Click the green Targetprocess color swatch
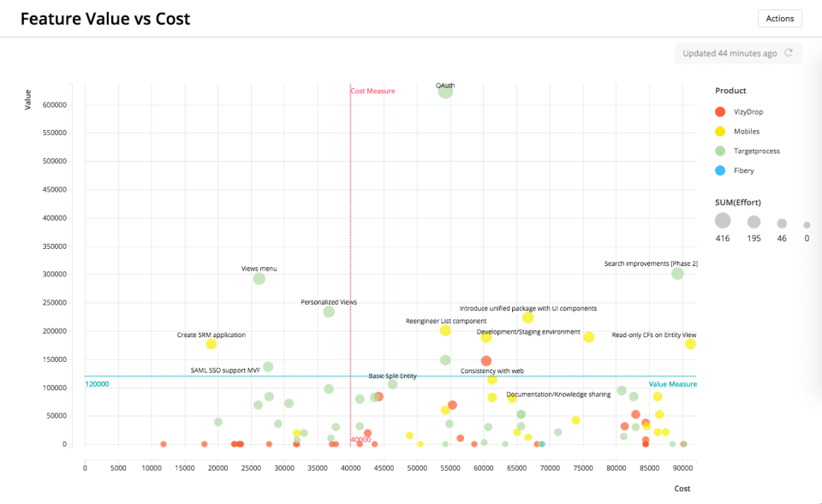Viewport: 822px width, 504px height. coord(720,151)
